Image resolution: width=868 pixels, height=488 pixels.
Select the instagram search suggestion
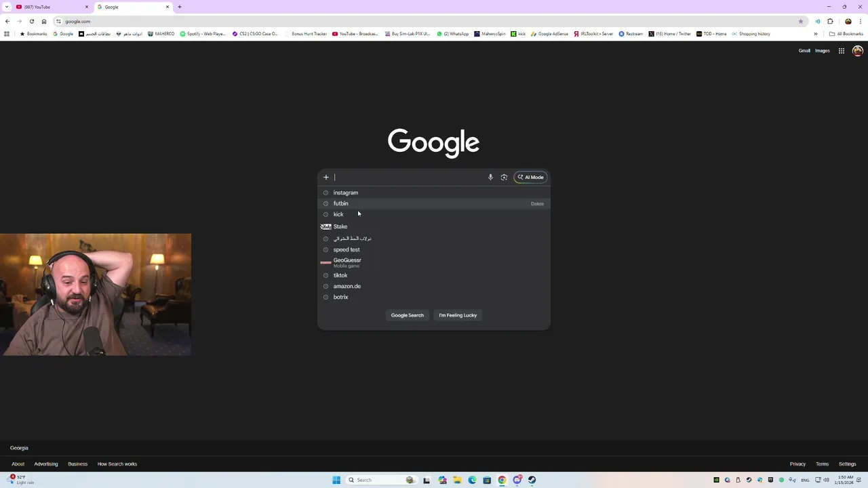coord(434,192)
